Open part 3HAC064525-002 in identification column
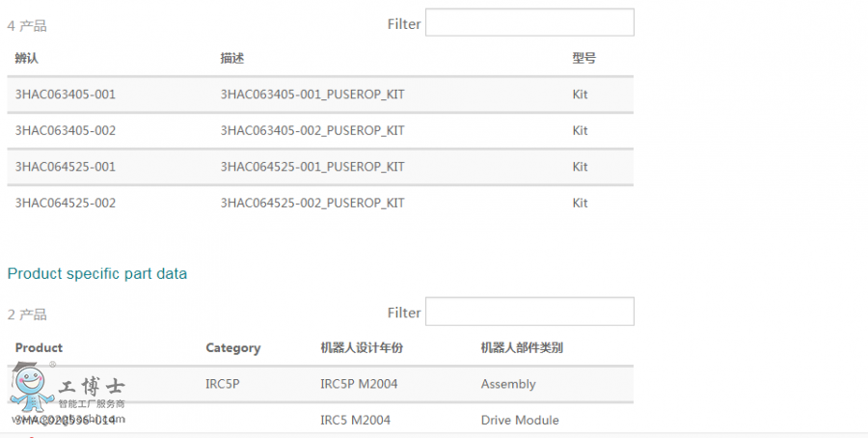This screenshot has height=438, width=868. pos(66,203)
